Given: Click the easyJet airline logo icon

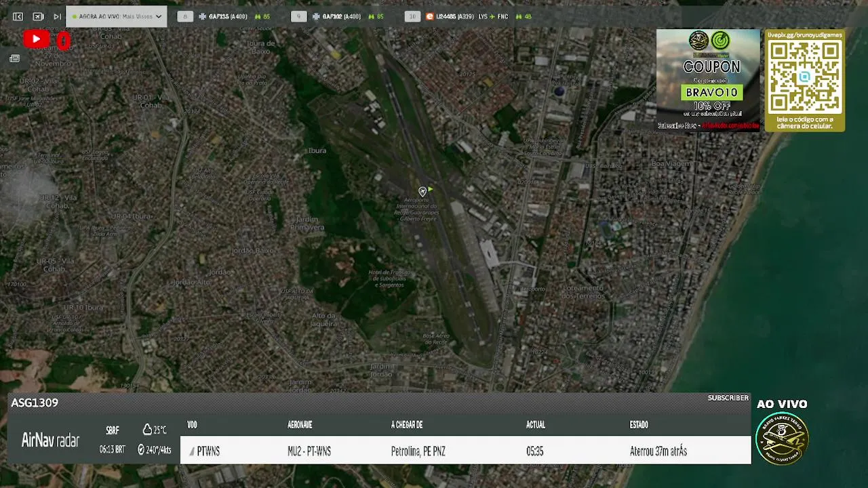Looking at the screenshot, I should pyautogui.click(x=429, y=16).
